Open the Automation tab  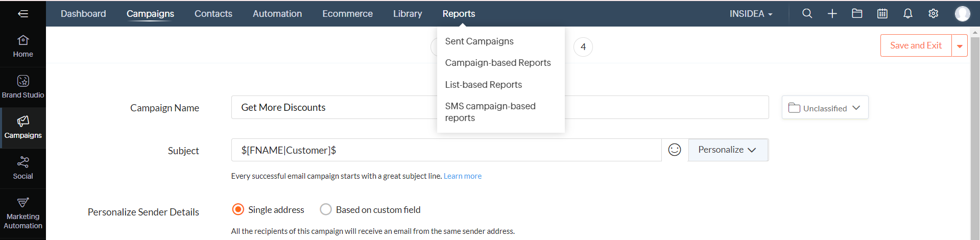pos(277,14)
